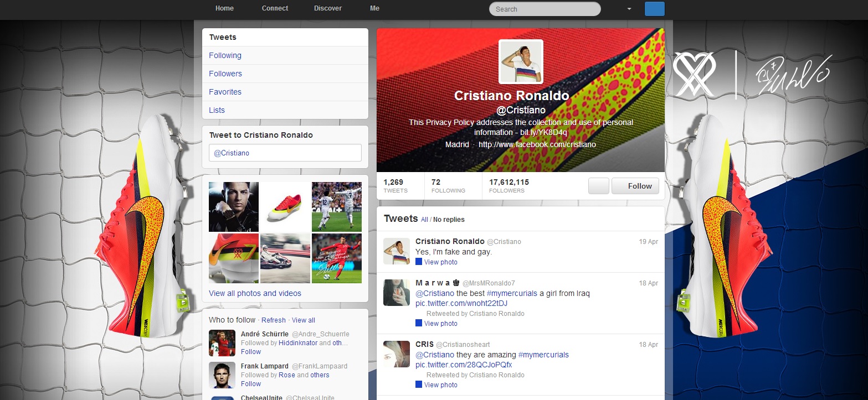
Task: Open the 18 Apr timestamp on Marwa's tweet
Action: point(648,283)
